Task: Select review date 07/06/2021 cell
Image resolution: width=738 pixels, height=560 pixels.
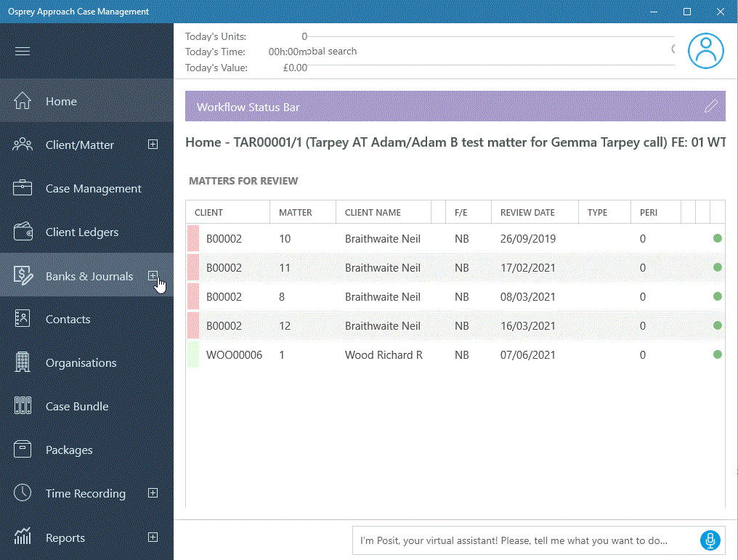Action: [528, 355]
